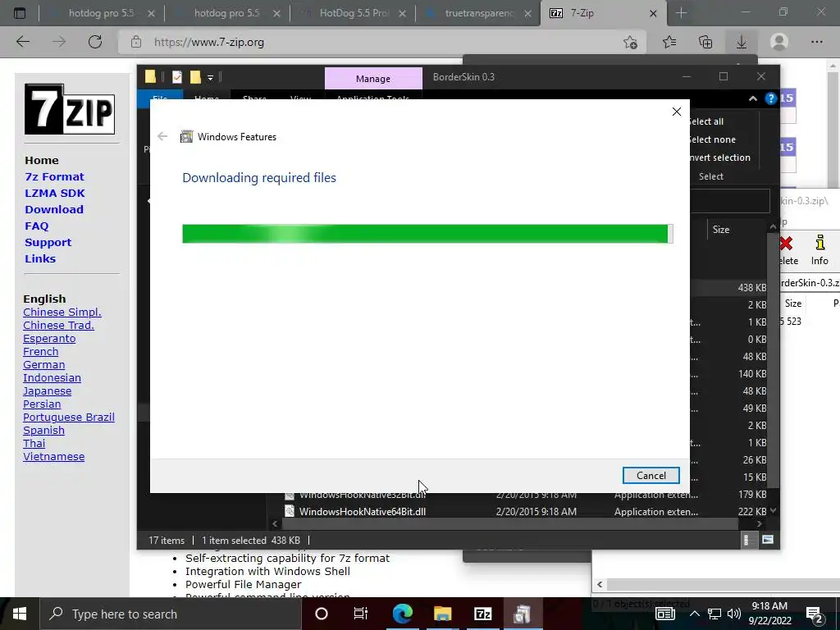The height and width of the screenshot is (630, 840).
Task: Click the green download progress bar
Action: pos(427,234)
